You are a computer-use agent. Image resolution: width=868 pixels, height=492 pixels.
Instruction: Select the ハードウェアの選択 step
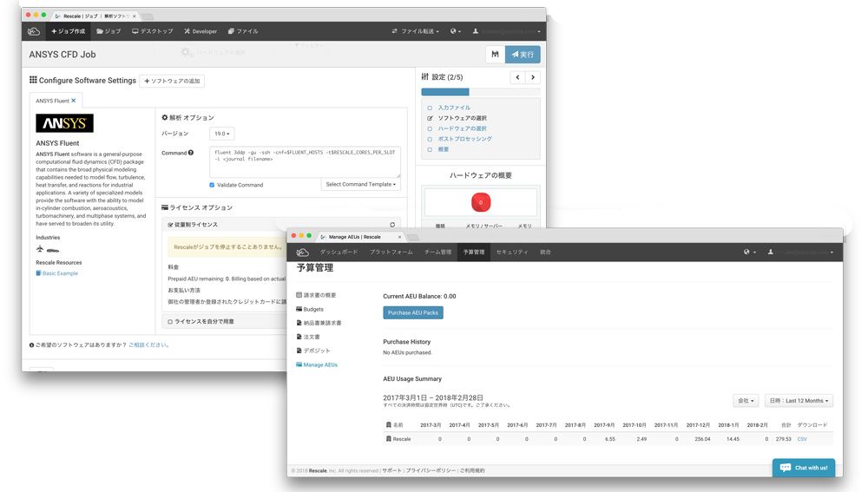pos(463,128)
